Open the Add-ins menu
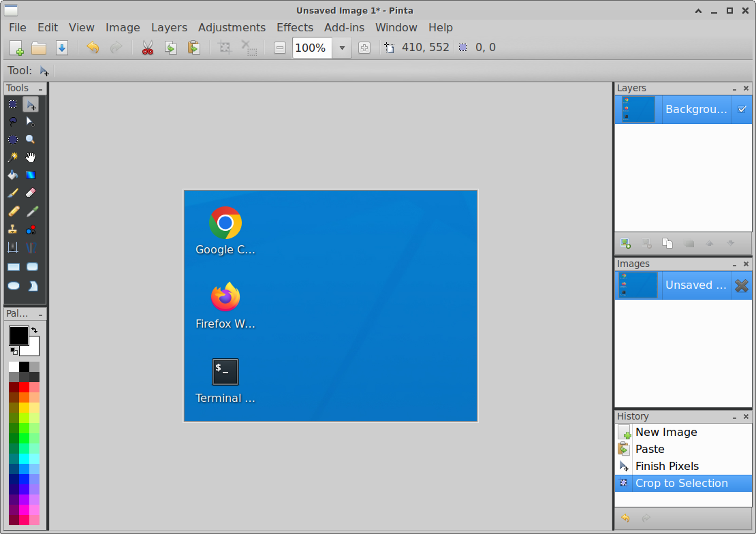 point(344,27)
